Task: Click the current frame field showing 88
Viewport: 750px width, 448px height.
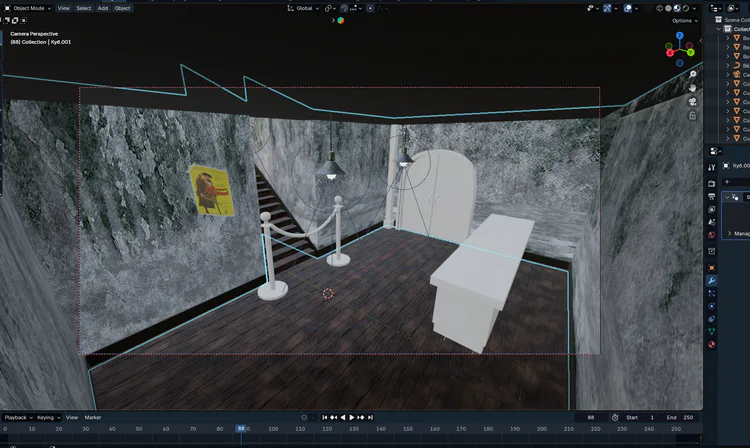Action: 591,417
